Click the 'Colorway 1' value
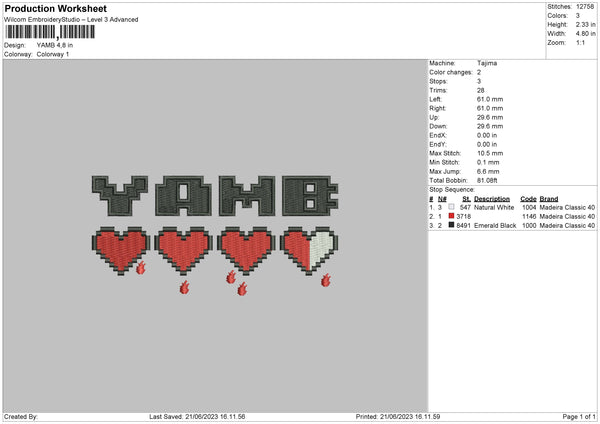 click(x=53, y=54)
